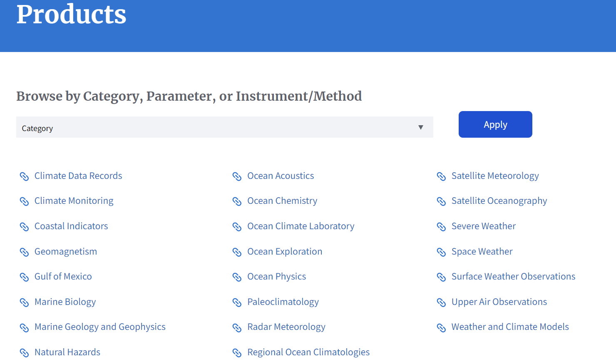The height and width of the screenshot is (364, 616).
Task: Open the Ocean Climate Laboratory link
Action: click(301, 226)
